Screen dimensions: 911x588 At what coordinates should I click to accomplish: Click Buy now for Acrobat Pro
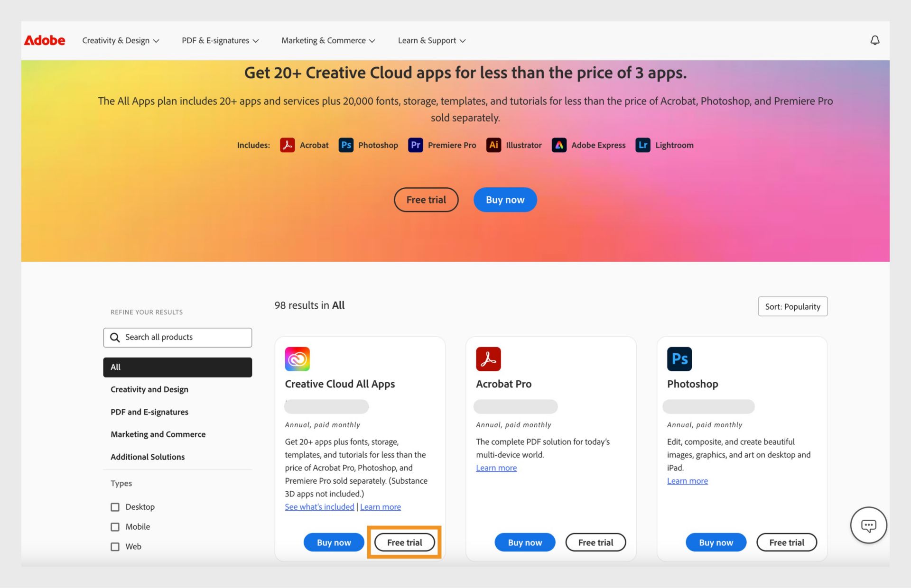(525, 542)
